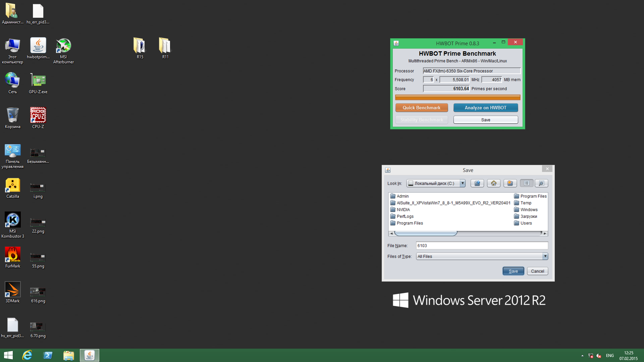
Task: Switch Save dialog to list view
Action: tap(527, 183)
